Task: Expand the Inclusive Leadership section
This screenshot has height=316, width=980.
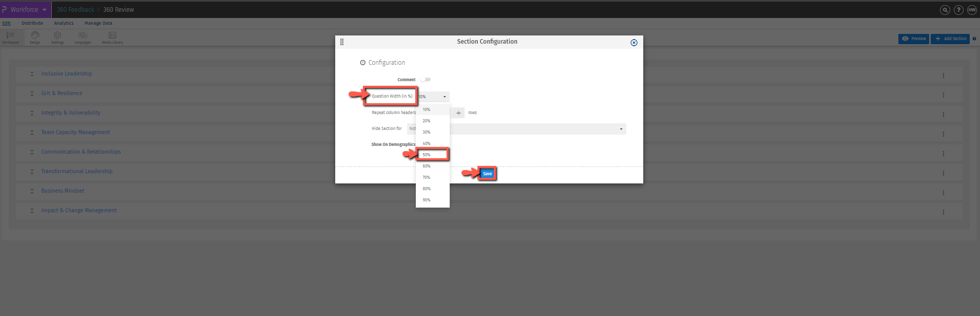Action: tap(32, 74)
